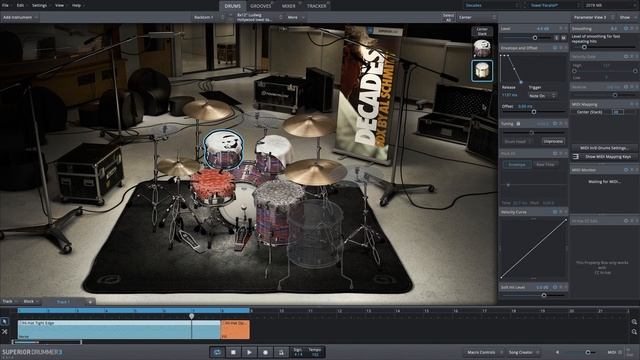Click the list icon beside Show MIDI Mapping Keys

tap(576, 157)
